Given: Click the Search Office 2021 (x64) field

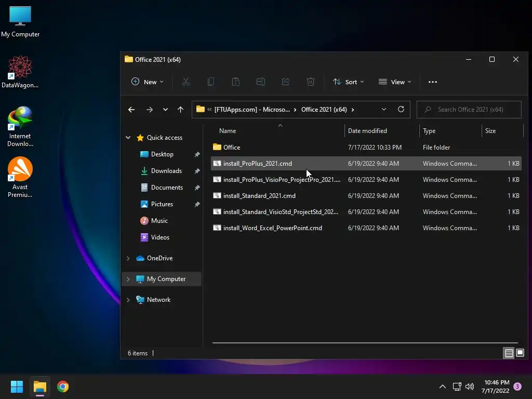Looking at the screenshot, I should (469, 110).
